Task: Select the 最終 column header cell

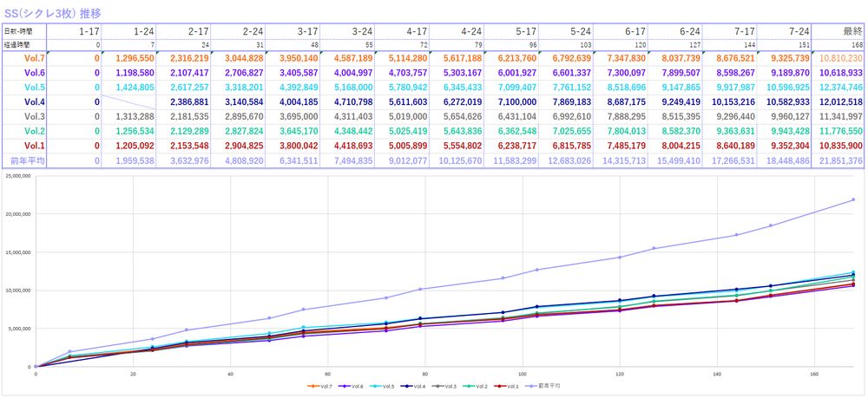Action: [837, 31]
